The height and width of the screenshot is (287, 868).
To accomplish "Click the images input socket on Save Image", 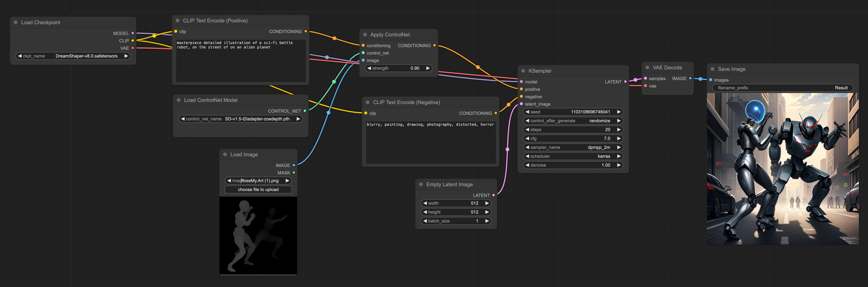I will 711,80.
